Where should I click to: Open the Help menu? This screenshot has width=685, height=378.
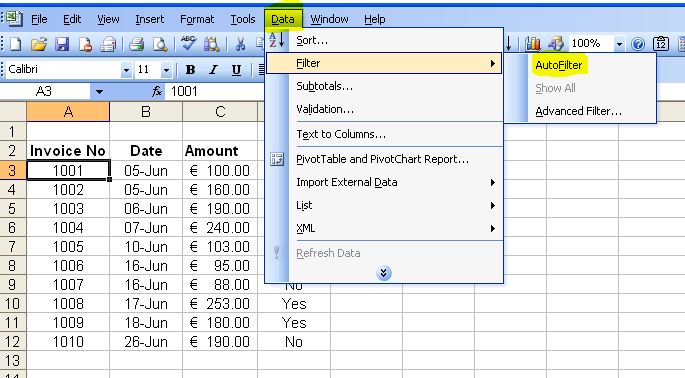pyautogui.click(x=374, y=19)
